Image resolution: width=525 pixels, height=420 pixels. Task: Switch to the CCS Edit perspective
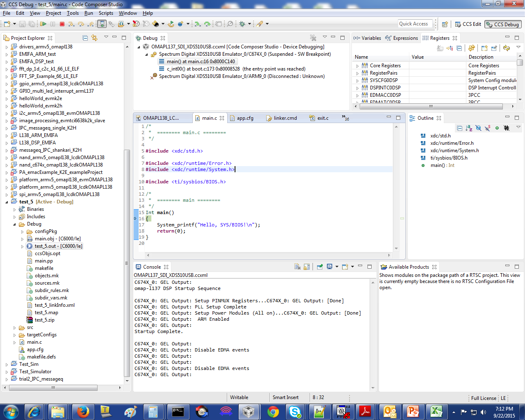(468, 24)
